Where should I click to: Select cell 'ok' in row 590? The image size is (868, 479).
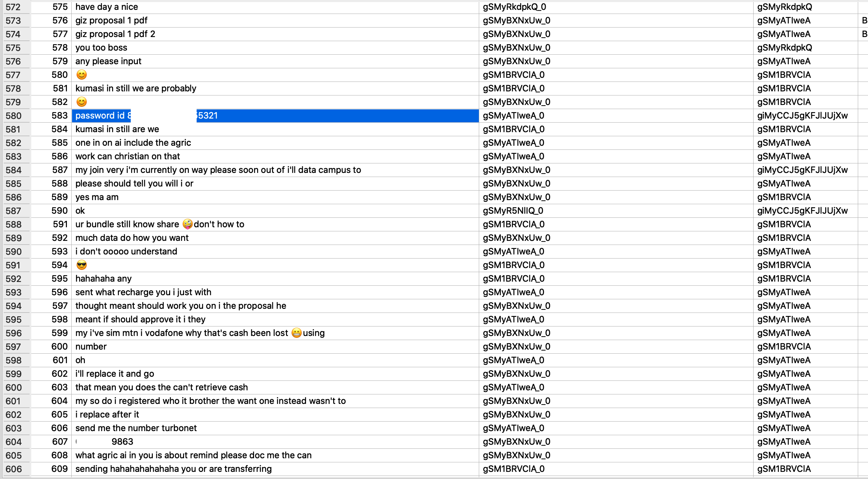pos(275,211)
